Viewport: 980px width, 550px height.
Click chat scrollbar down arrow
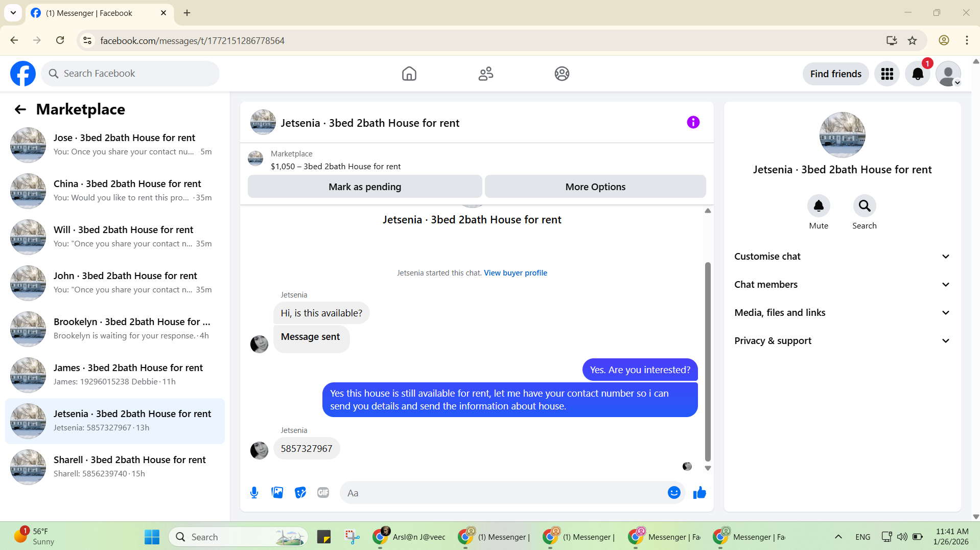click(x=708, y=468)
